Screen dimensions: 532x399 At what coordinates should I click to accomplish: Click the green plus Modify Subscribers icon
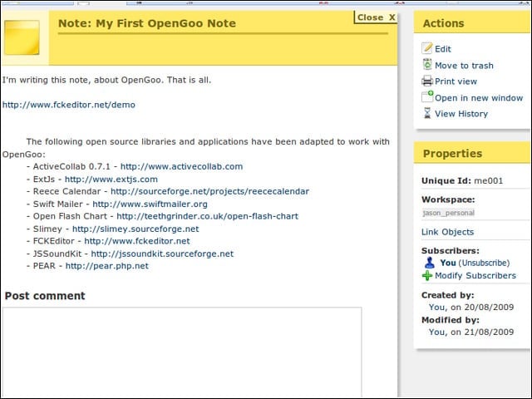pos(427,275)
